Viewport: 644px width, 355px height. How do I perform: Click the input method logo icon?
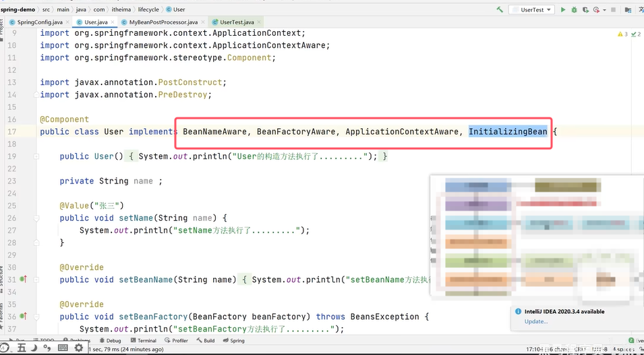pyautogui.click(x=5, y=348)
